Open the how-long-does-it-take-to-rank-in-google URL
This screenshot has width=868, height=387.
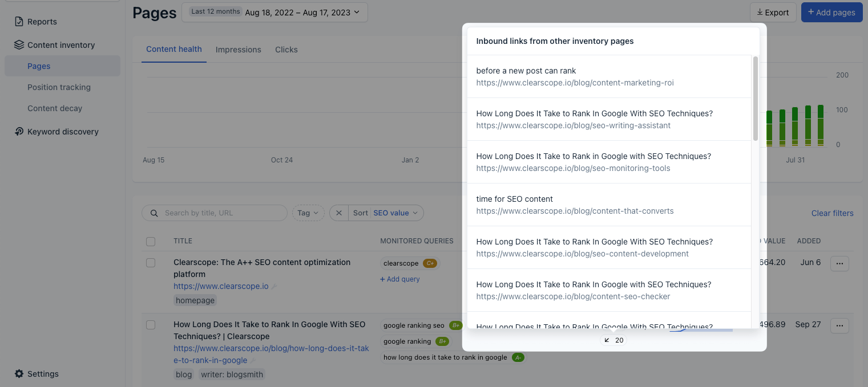271,354
